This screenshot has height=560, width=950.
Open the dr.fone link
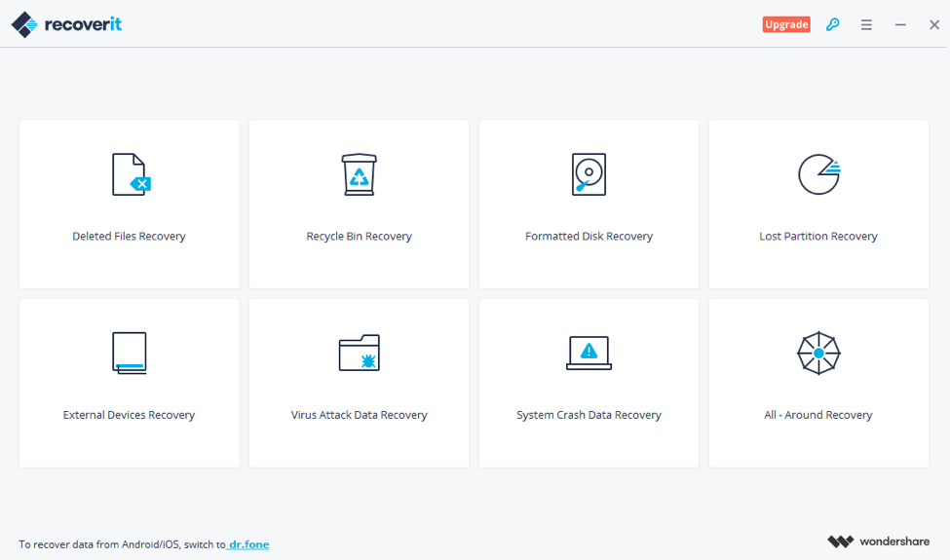point(248,544)
